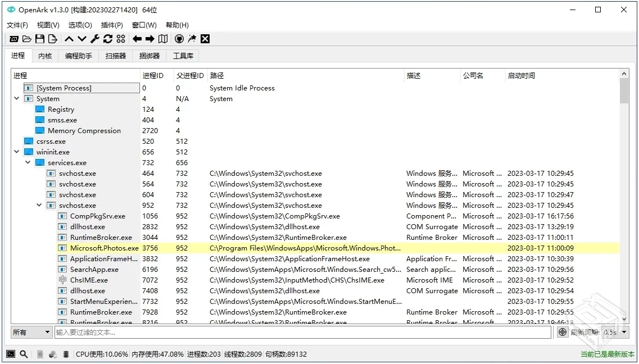Click the magic wand toolbar icon

[192, 39]
